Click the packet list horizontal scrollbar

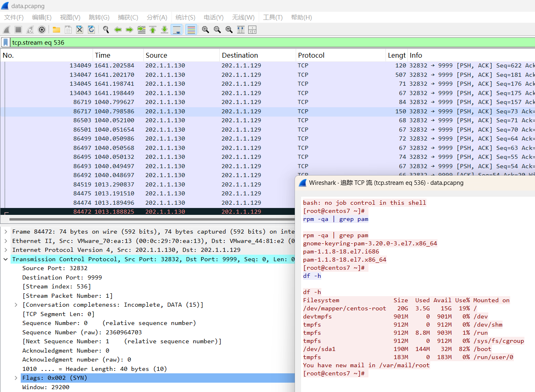tap(150, 220)
